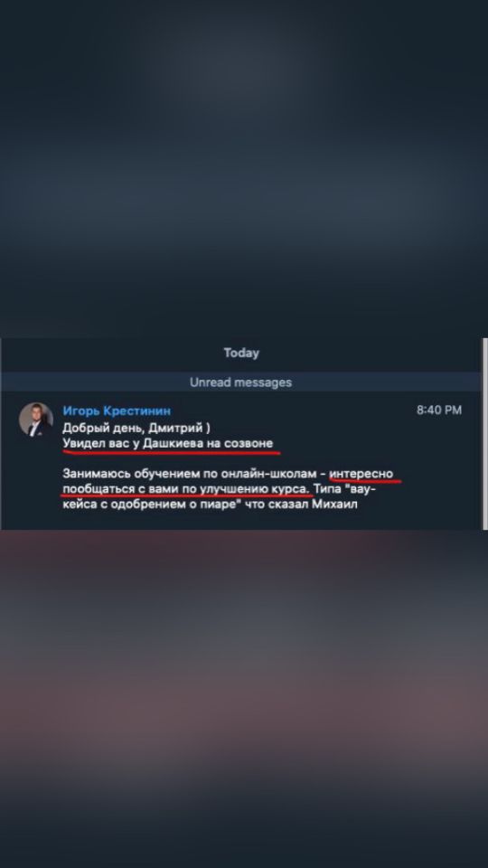Click the Today date label
The image size is (488, 868).
241,353
